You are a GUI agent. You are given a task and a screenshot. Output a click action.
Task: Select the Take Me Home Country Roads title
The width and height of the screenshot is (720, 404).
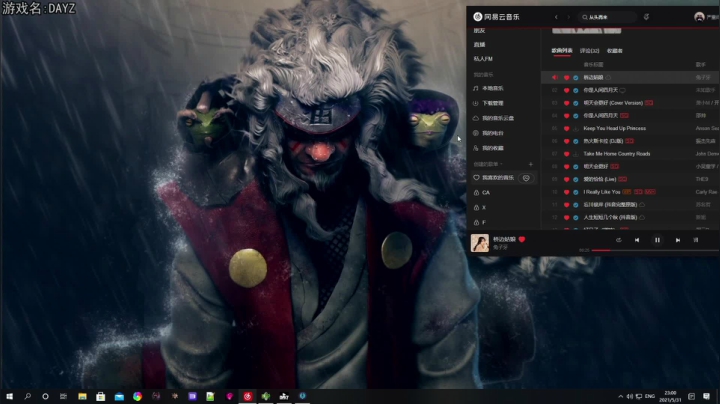pos(617,154)
